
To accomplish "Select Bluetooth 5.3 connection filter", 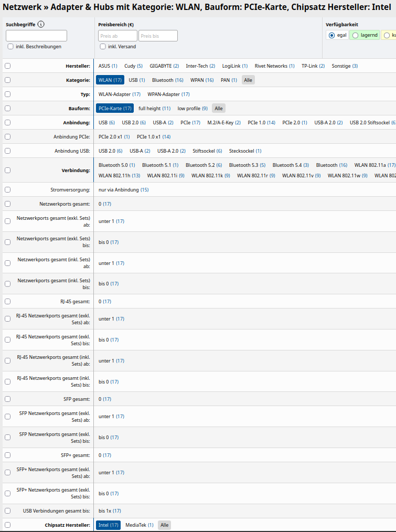I will [x=247, y=165].
